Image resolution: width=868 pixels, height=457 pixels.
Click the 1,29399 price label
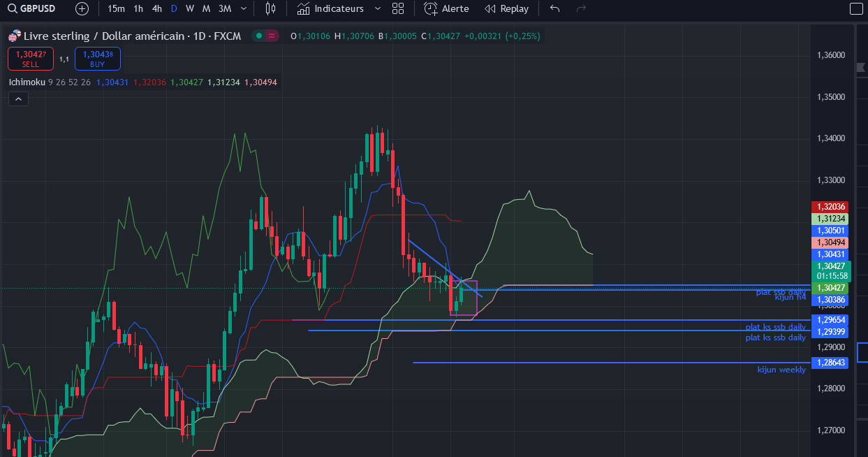pos(830,331)
